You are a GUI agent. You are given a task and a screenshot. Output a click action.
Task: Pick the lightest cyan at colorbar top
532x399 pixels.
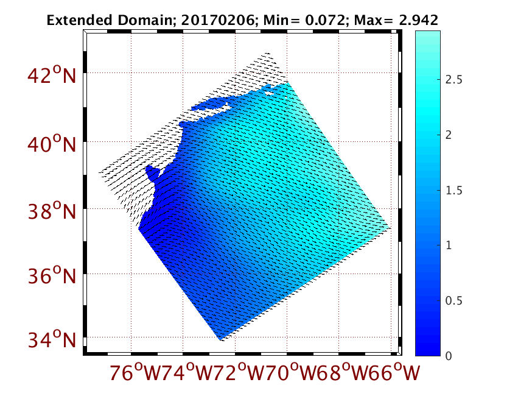point(432,34)
